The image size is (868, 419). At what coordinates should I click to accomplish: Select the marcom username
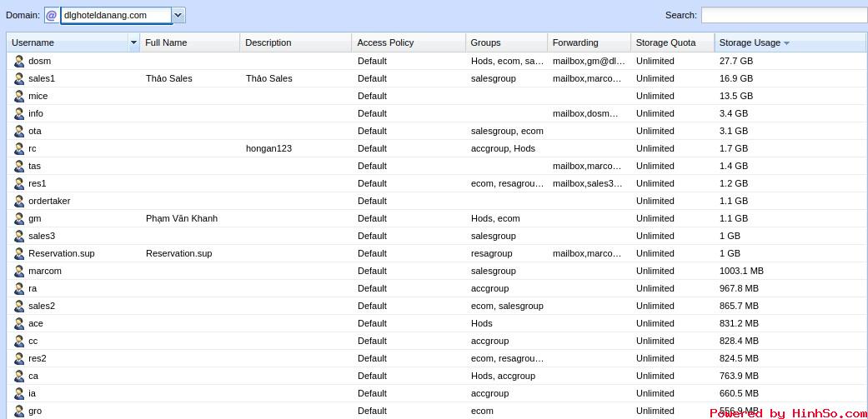pyautogui.click(x=45, y=271)
